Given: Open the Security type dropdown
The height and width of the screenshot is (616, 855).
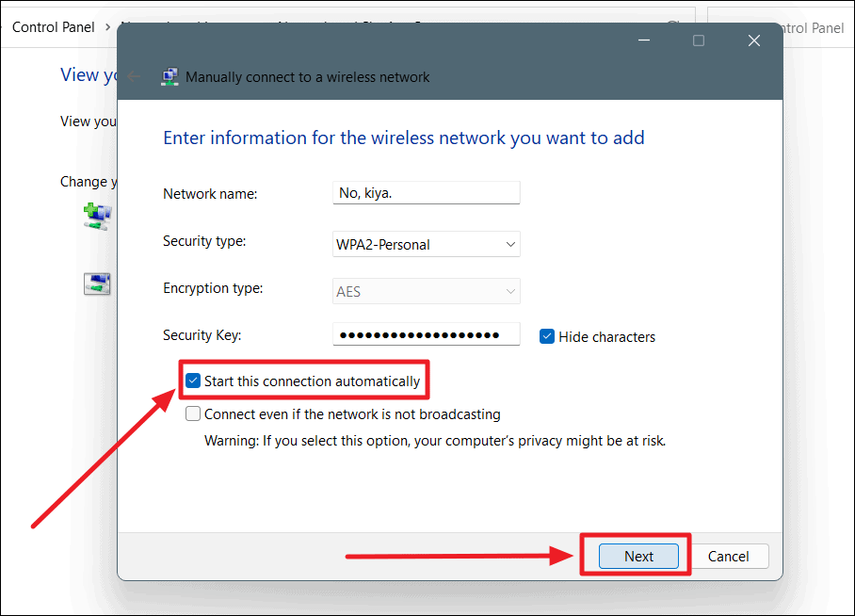Looking at the screenshot, I should pyautogui.click(x=427, y=245).
